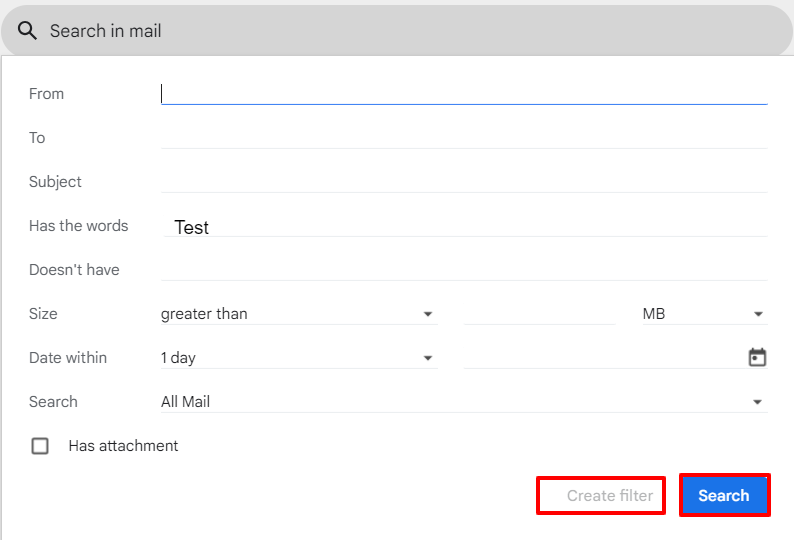This screenshot has width=794, height=540.
Task: Expand the size comparison "greater than" dropdown
Action: click(x=298, y=314)
